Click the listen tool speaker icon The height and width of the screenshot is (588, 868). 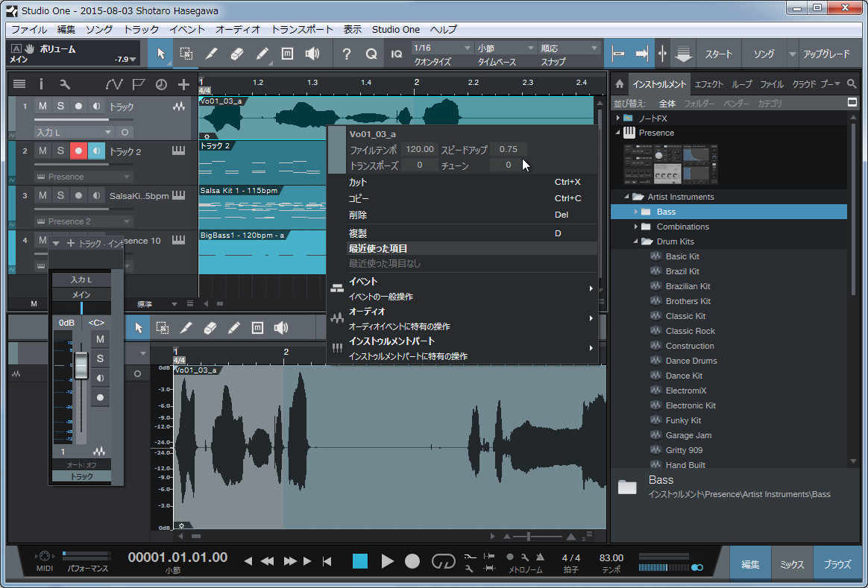tap(312, 53)
